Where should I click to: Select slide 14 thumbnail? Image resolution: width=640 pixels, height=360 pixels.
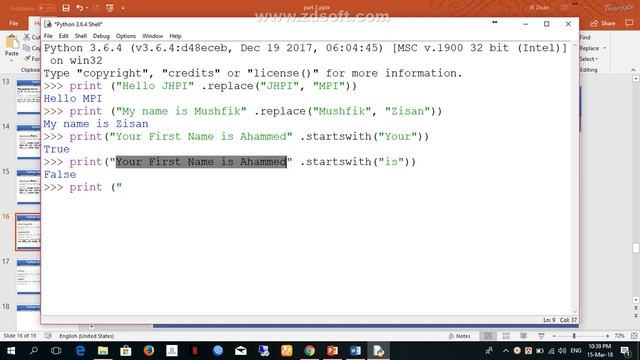29,142
